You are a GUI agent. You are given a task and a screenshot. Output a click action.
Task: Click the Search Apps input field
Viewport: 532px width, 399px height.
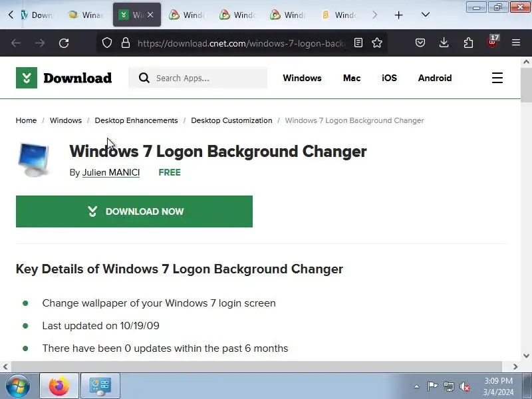[x=198, y=78]
